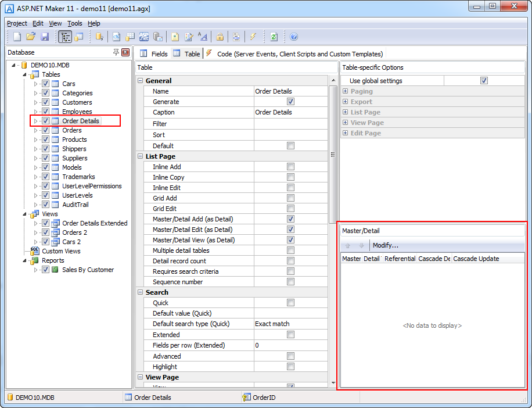Select the Order Details Extended view

coord(95,223)
